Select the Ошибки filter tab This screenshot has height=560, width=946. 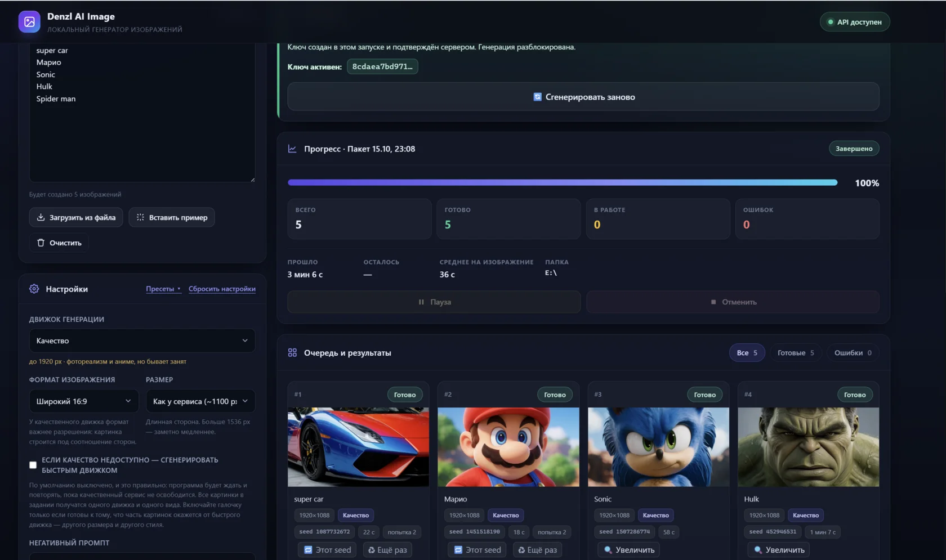(853, 353)
